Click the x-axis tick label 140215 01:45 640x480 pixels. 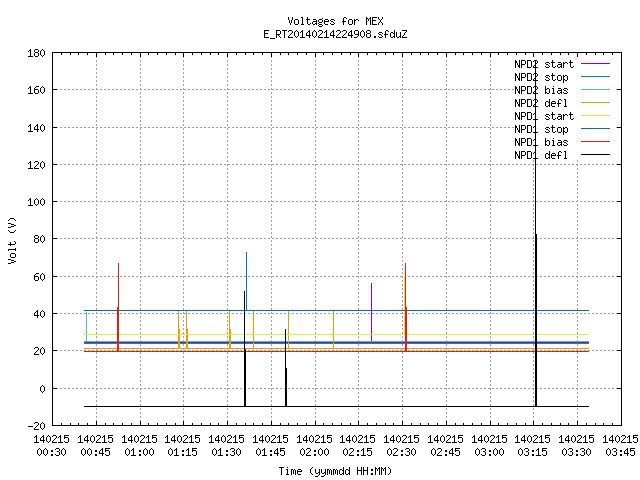click(x=270, y=446)
